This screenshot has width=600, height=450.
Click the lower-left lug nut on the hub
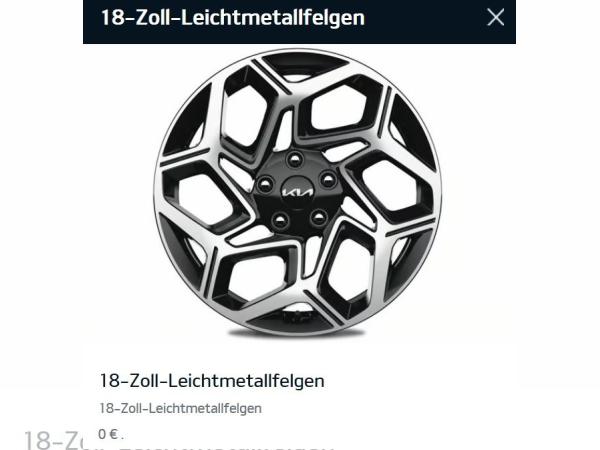280,220
